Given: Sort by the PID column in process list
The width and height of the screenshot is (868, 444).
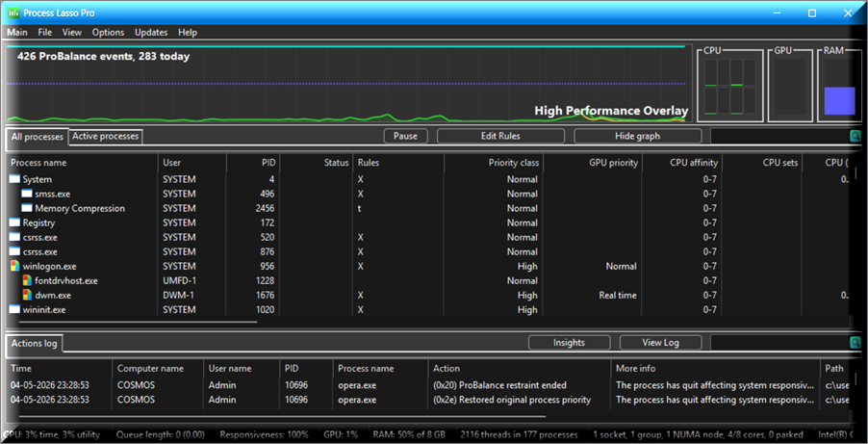Looking at the screenshot, I should click(x=253, y=163).
